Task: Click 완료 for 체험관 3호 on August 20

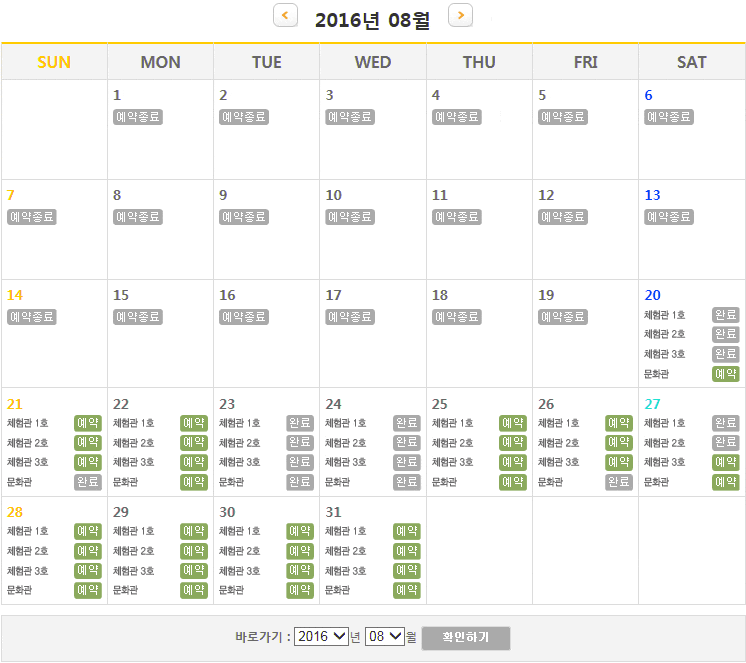Action: click(726, 354)
